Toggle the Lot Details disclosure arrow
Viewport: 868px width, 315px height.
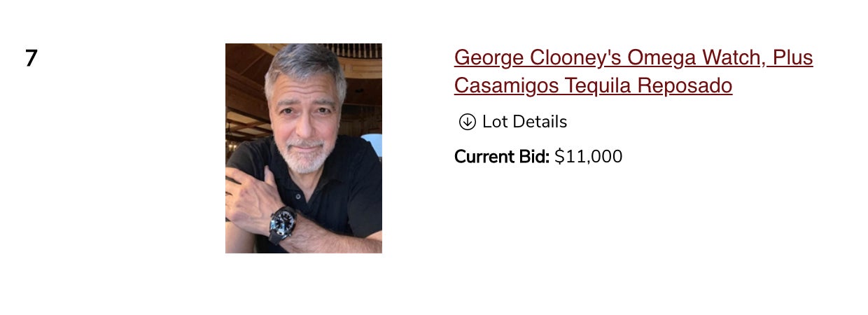[x=467, y=122]
